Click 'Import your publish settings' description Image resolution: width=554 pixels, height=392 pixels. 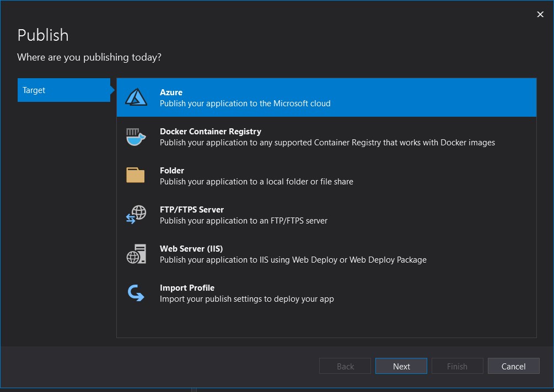pyautogui.click(x=246, y=299)
